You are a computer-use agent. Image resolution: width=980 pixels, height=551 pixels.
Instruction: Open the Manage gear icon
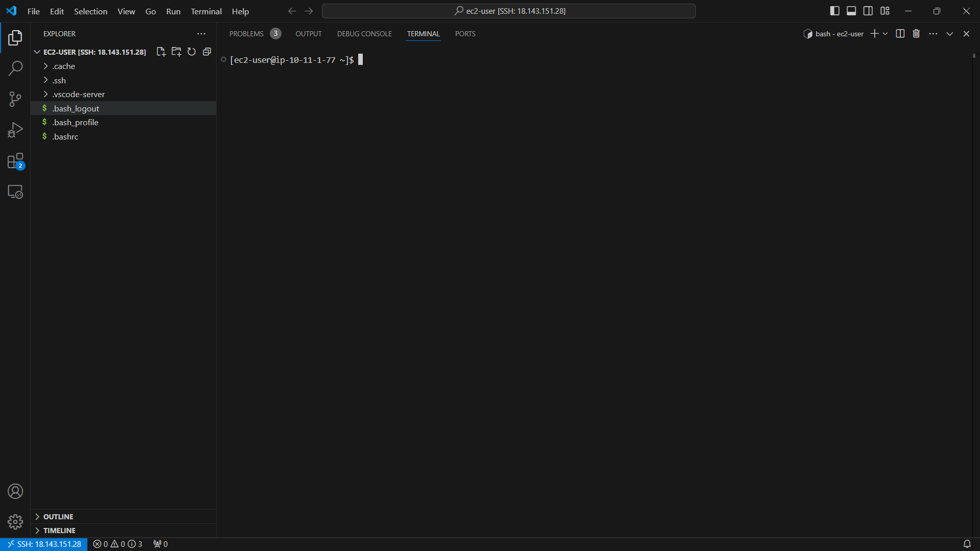point(15,522)
